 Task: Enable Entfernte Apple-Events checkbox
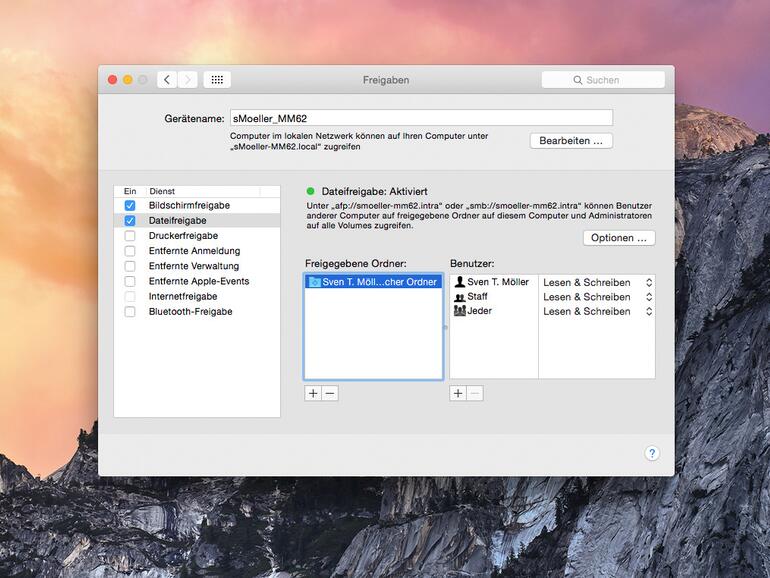[x=130, y=281]
